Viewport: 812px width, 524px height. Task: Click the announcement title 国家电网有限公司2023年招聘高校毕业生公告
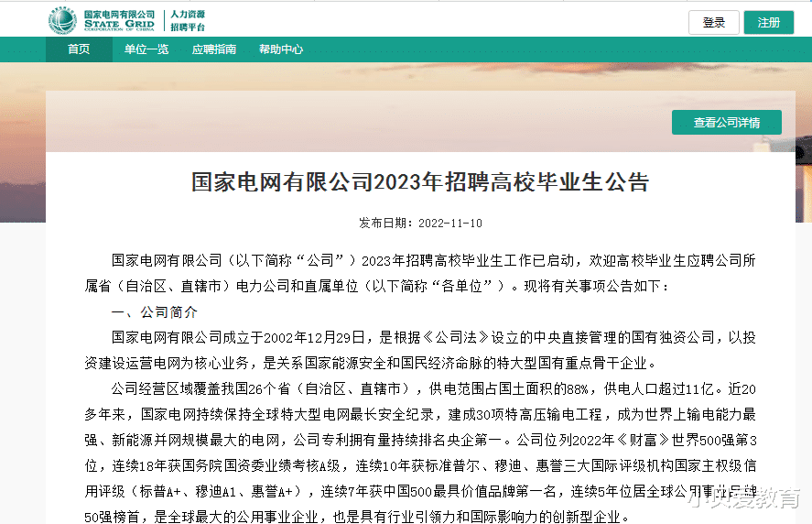pos(420,182)
